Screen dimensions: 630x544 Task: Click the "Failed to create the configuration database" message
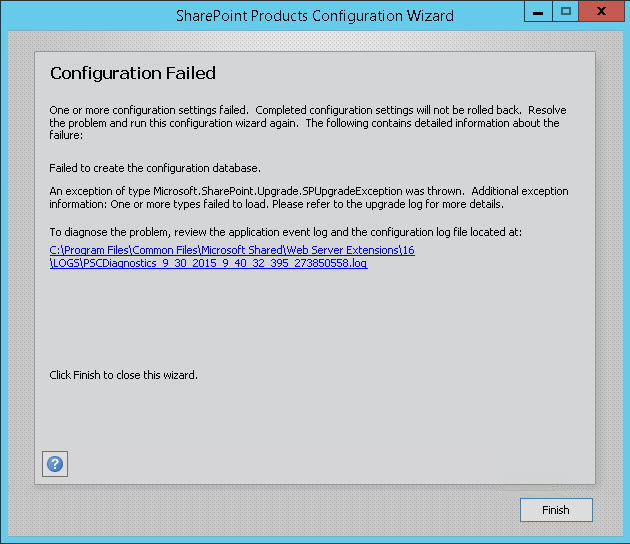click(x=155, y=168)
